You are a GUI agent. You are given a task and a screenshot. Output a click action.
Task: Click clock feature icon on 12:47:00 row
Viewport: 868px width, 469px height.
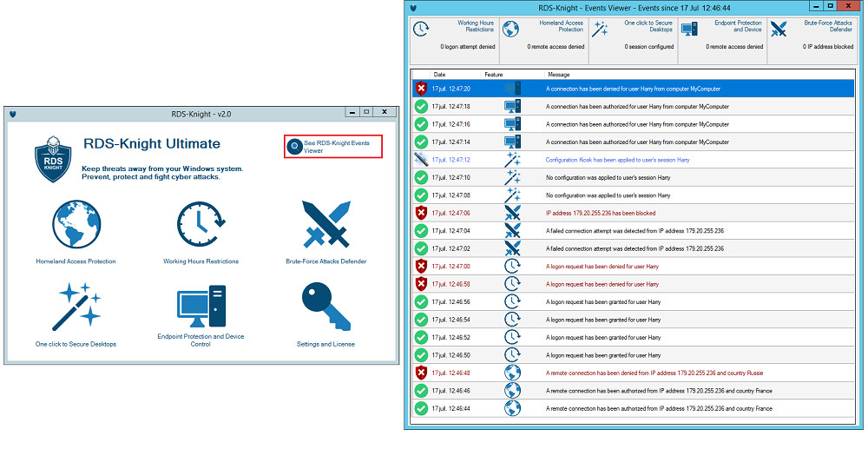pos(513,267)
